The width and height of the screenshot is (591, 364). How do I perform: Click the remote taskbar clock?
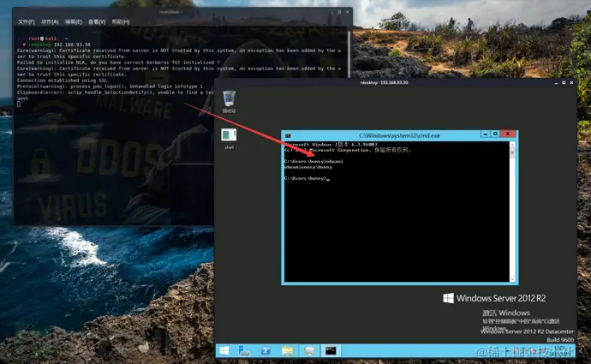(559, 351)
